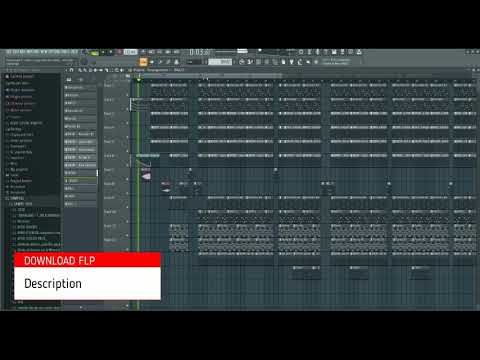Select the playlist Draw pencil tool
The image size is (480, 360).
pyautogui.click(x=80, y=70)
